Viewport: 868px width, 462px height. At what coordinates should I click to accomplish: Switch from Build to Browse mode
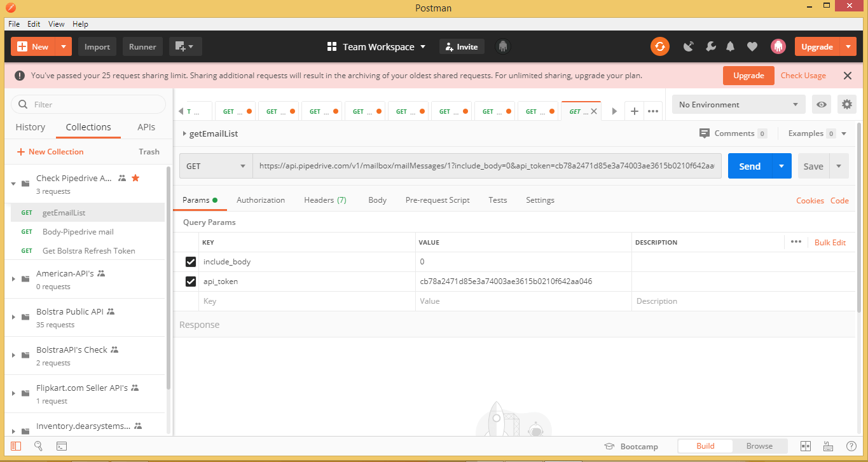tap(759, 445)
